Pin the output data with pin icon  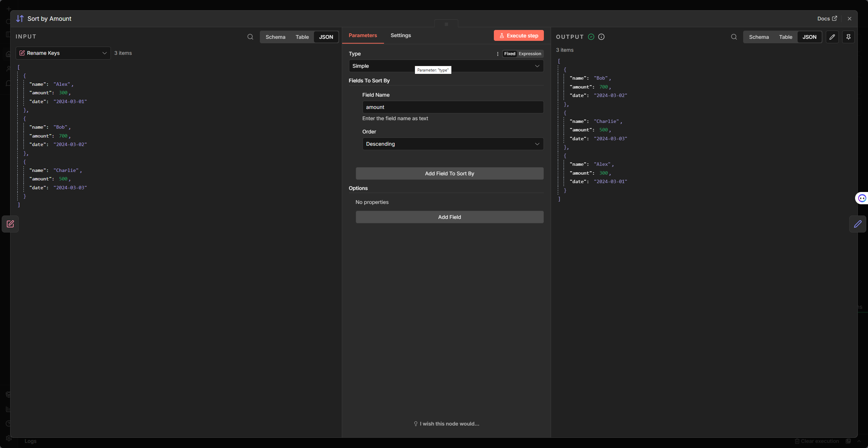[848, 37]
